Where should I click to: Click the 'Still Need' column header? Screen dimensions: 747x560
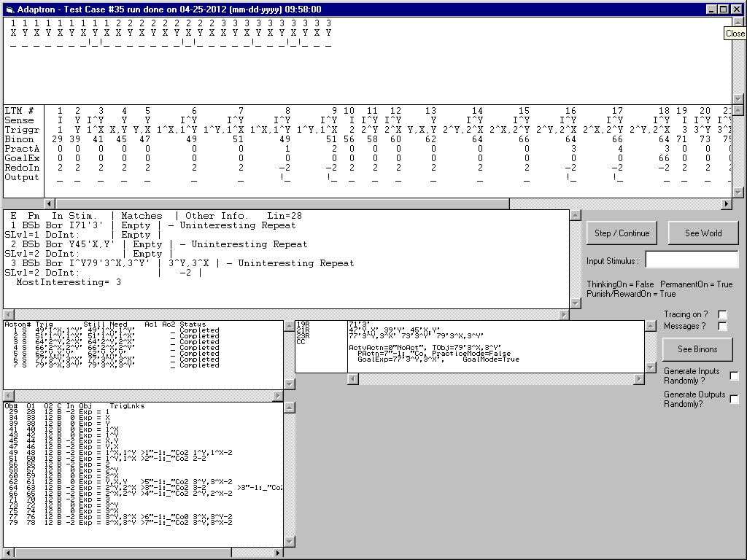pos(105,324)
